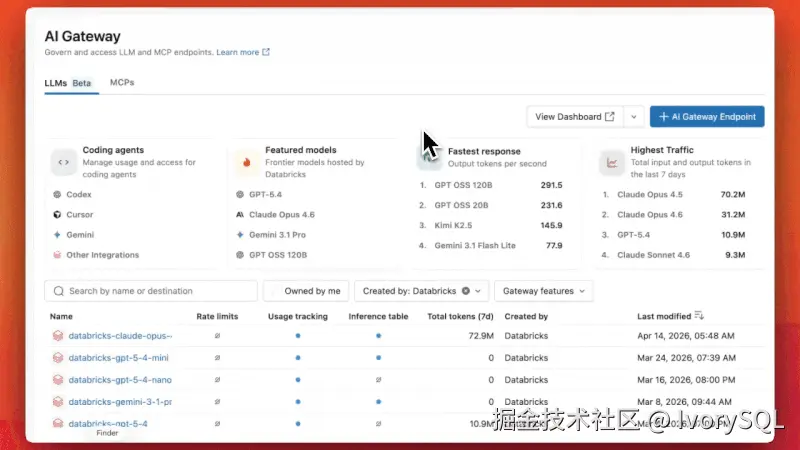800x450 pixels.
Task: Click the Usage tracking column header
Action: pyautogui.click(x=298, y=316)
